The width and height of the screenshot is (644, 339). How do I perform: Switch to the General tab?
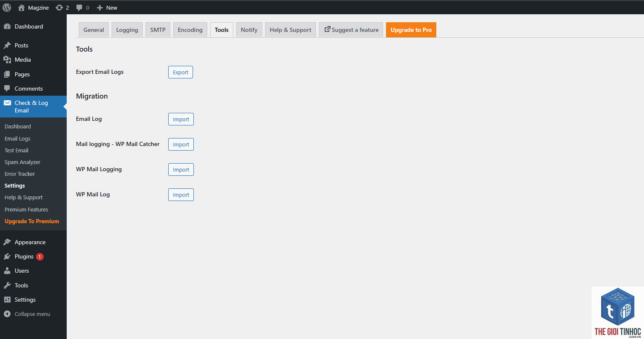(94, 30)
